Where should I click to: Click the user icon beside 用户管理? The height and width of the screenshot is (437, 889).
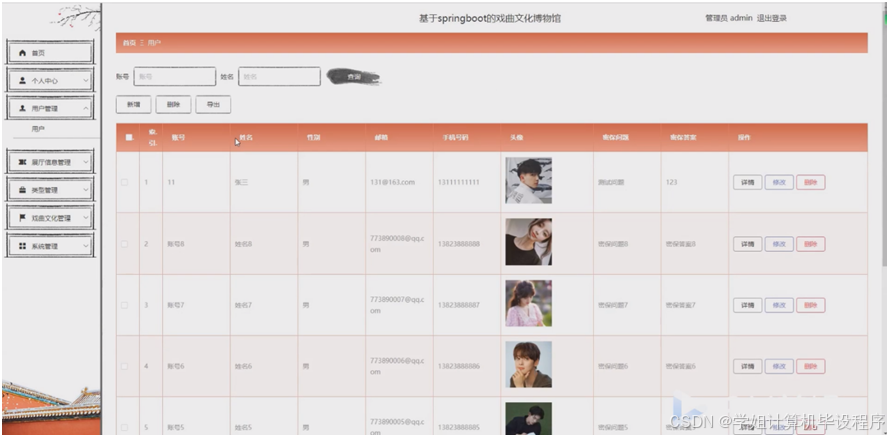coord(23,108)
